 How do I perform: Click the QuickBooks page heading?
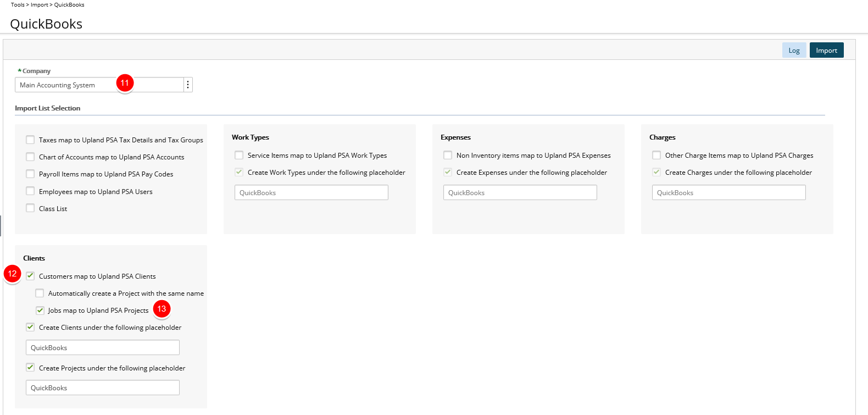[46, 24]
